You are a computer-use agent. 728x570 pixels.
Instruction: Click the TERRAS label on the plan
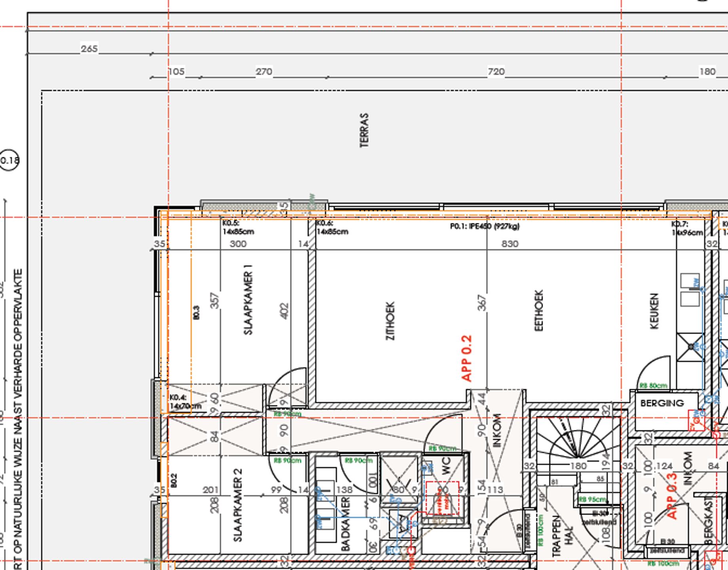pos(364,130)
